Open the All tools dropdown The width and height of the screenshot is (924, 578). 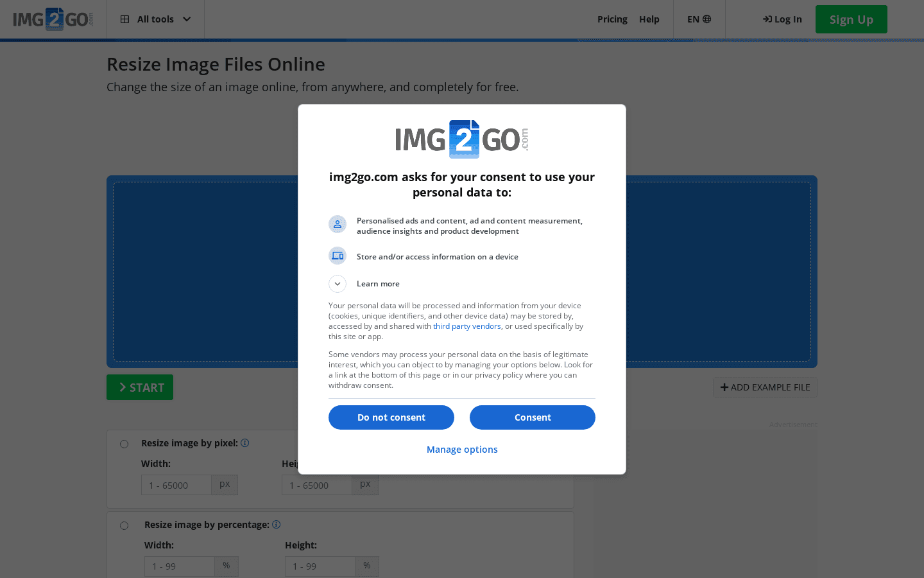click(x=156, y=19)
